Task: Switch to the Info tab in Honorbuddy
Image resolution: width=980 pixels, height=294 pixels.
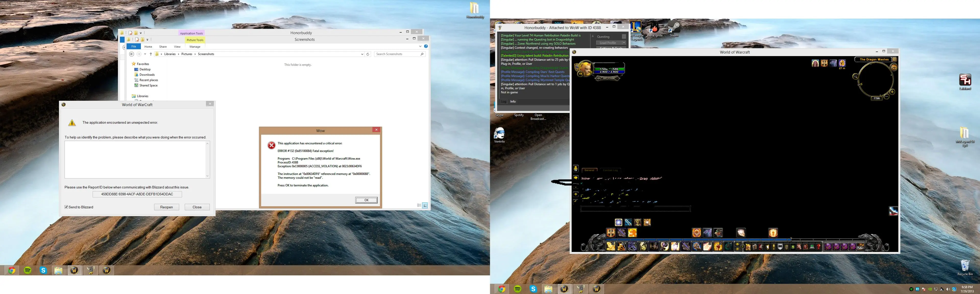Action: (x=513, y=101)
